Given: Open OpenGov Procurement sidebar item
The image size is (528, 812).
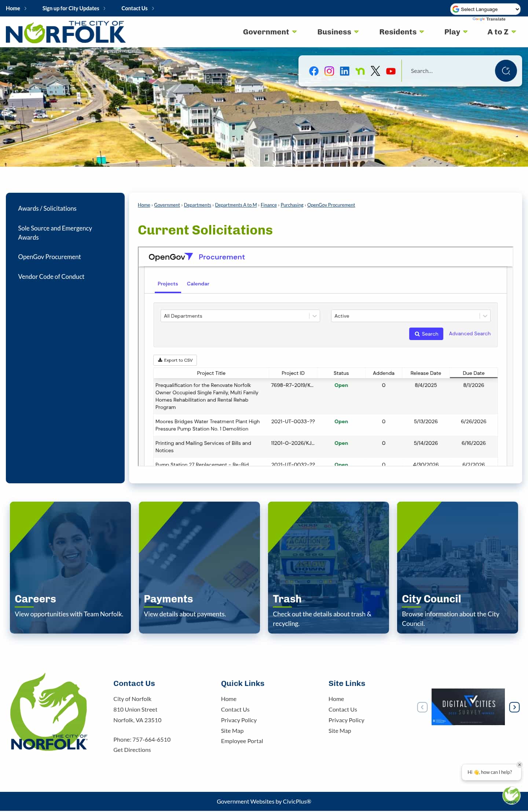Looking at the screenshot, I should 49,257.
